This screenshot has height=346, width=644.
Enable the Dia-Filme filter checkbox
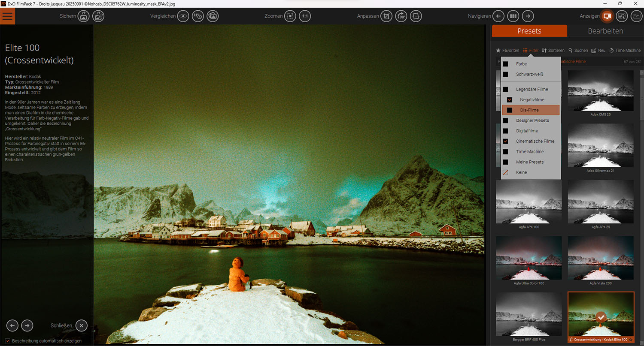tap(510, 110)
